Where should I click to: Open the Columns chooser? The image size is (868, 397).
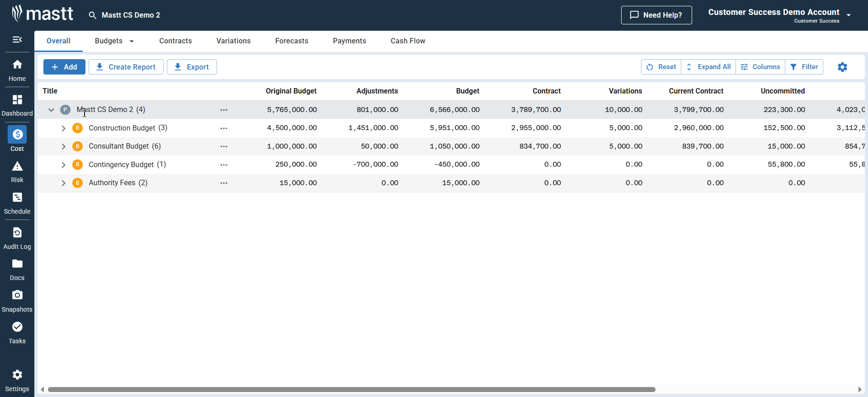click(760, 67)
